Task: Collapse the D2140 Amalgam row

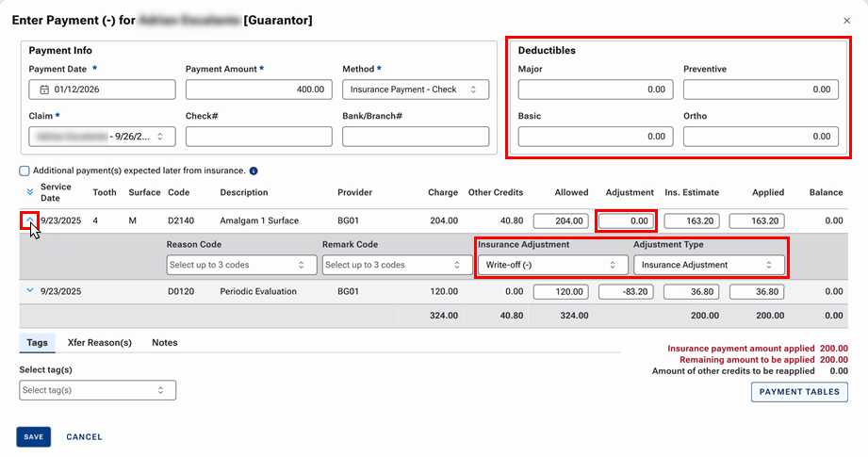Action: pyautogui.click(x=30, y=220)
